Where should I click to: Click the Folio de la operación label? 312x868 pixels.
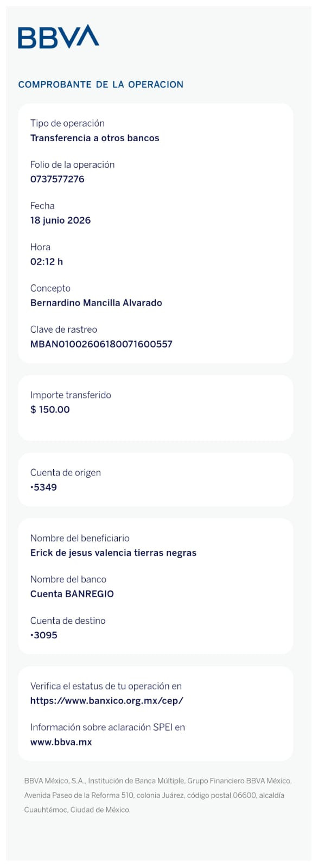pyautogui.click(x=73, y=164)
